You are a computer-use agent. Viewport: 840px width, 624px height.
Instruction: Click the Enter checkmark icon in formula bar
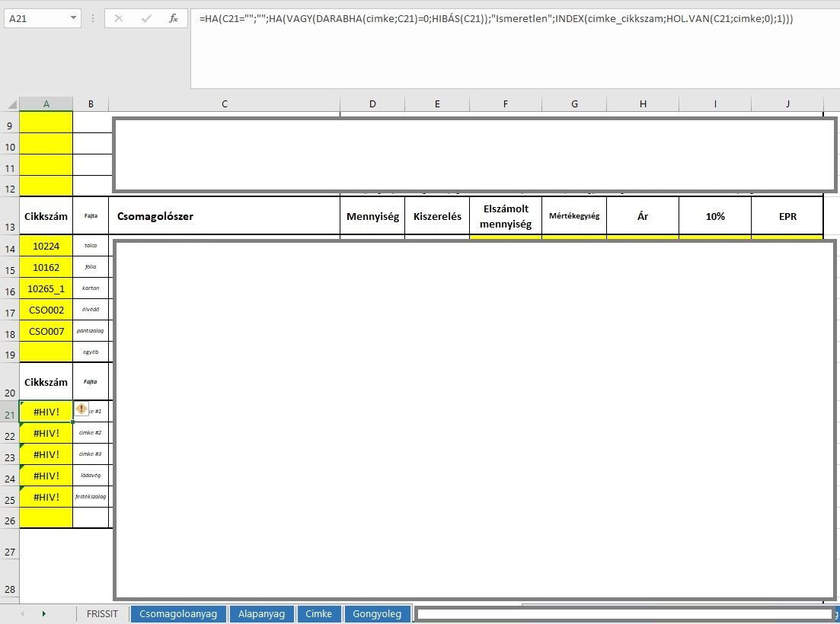coord(145,18)
